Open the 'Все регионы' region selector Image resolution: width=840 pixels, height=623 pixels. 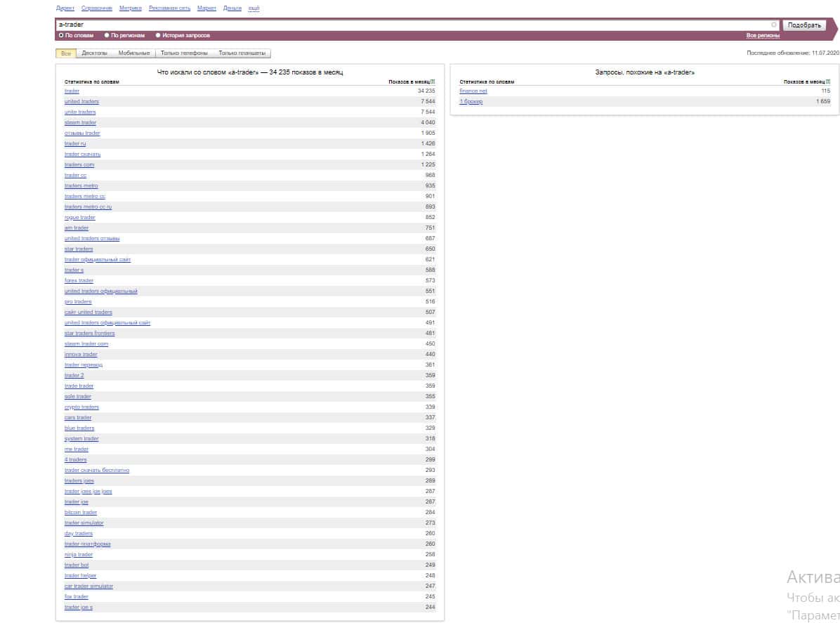point(763,35)
